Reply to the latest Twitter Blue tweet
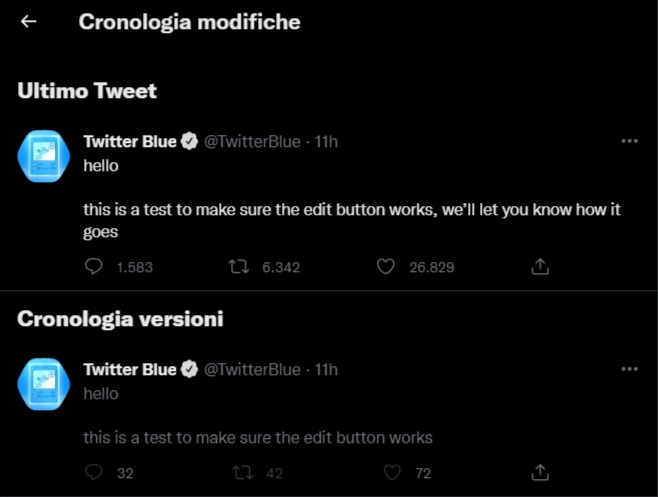 click(x=94, y=267)
